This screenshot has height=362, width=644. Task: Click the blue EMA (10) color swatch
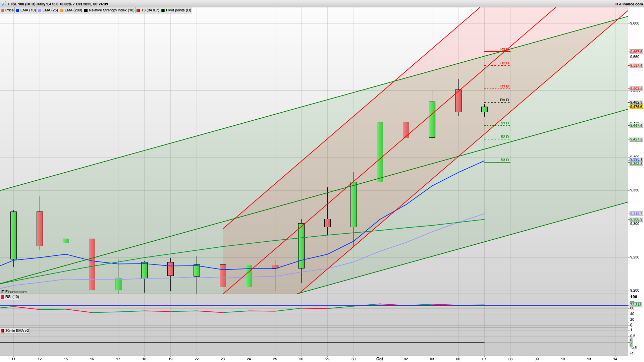pos(17,10)
